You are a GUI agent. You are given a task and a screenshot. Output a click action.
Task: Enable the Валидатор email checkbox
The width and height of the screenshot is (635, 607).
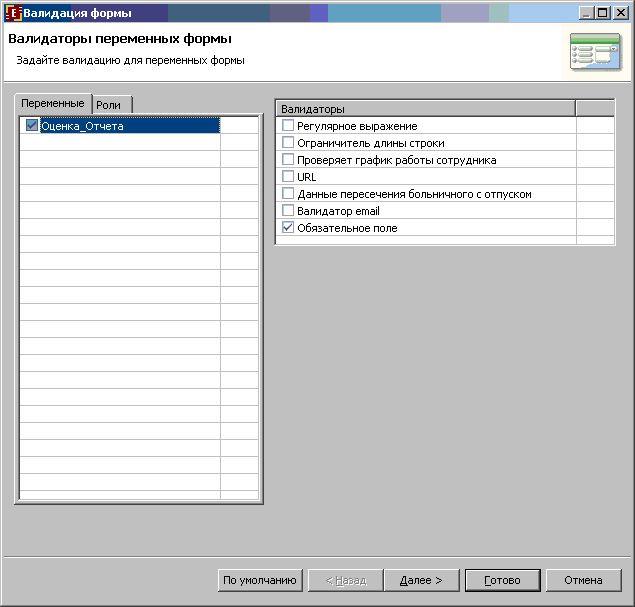(288, 211)
